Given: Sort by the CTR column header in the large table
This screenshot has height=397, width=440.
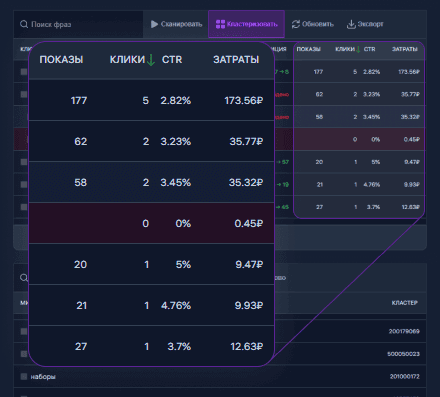Looking at the screenshot, I should pyautogui.click(x=172, y=60).
